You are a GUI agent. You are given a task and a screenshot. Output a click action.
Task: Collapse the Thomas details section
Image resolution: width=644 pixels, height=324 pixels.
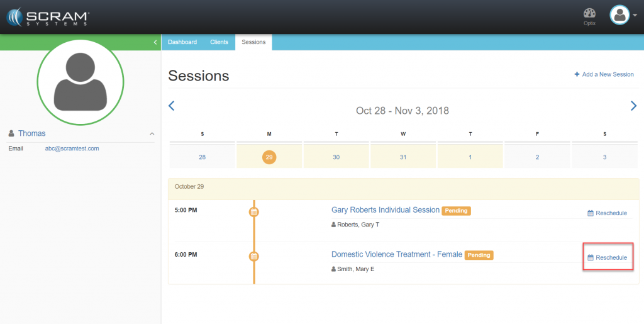click(152, 133)
